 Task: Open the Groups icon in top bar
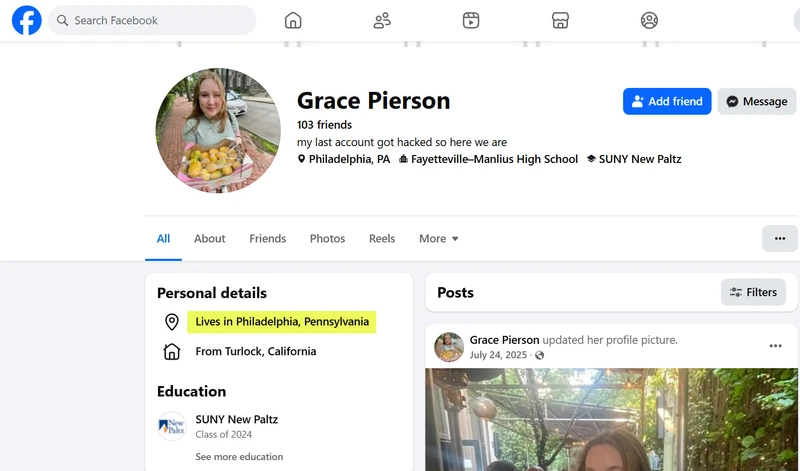click(x=649, y=20)
